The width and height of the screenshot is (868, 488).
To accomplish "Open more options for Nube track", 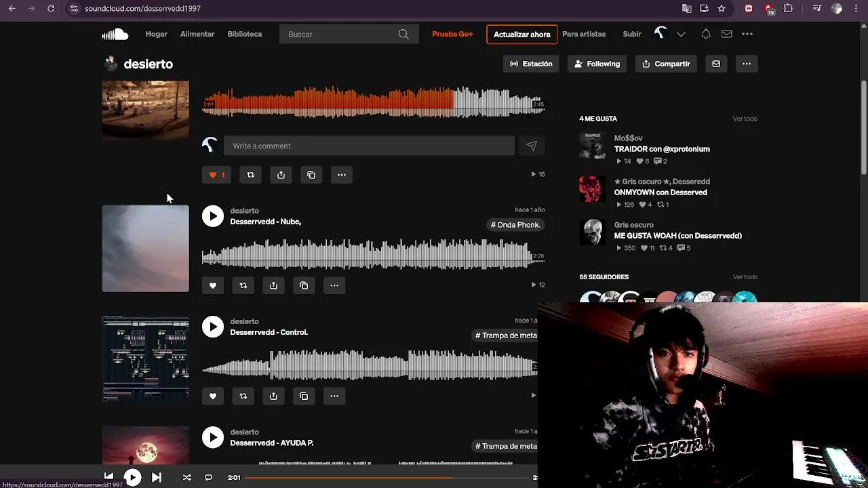I will click(x=334, y=285).
